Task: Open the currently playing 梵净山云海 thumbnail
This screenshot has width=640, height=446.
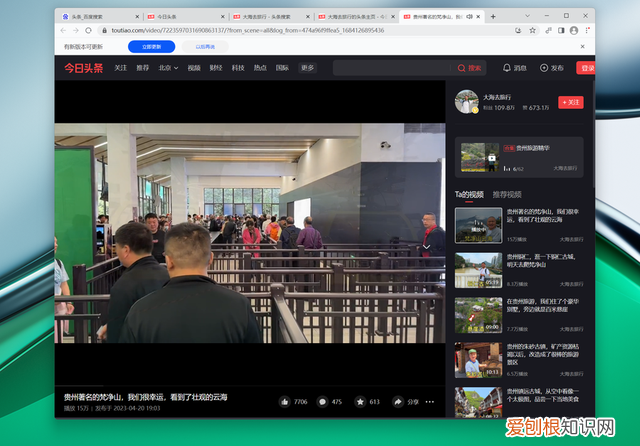Action: click(x=478, y=225)
